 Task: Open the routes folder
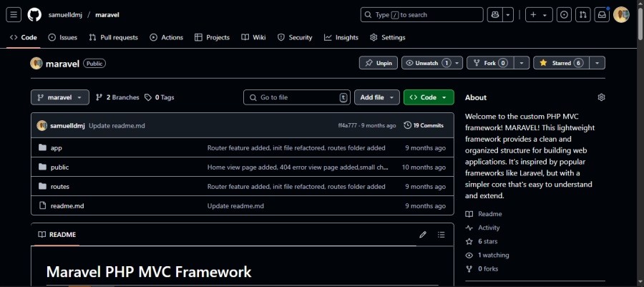click(x=60, y=186)
